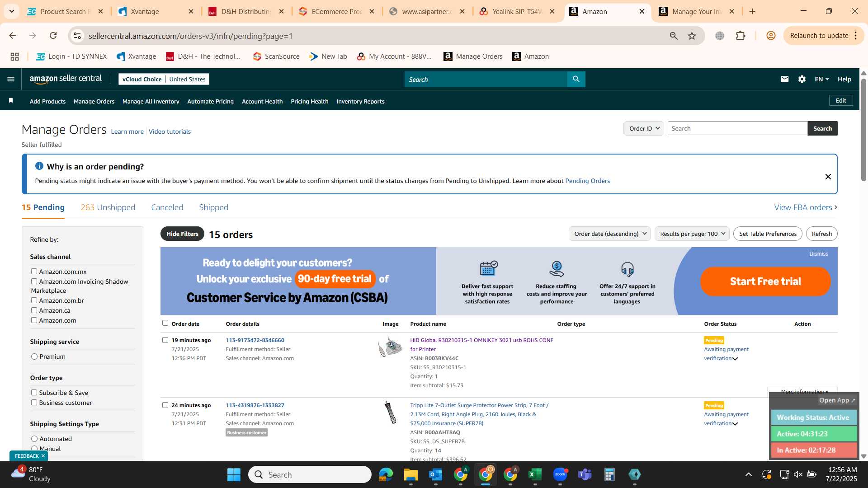The height and width of the screenshot is (488, 868).
Task: Bookmark this page with star icon
Action: (x=692, y=36)
